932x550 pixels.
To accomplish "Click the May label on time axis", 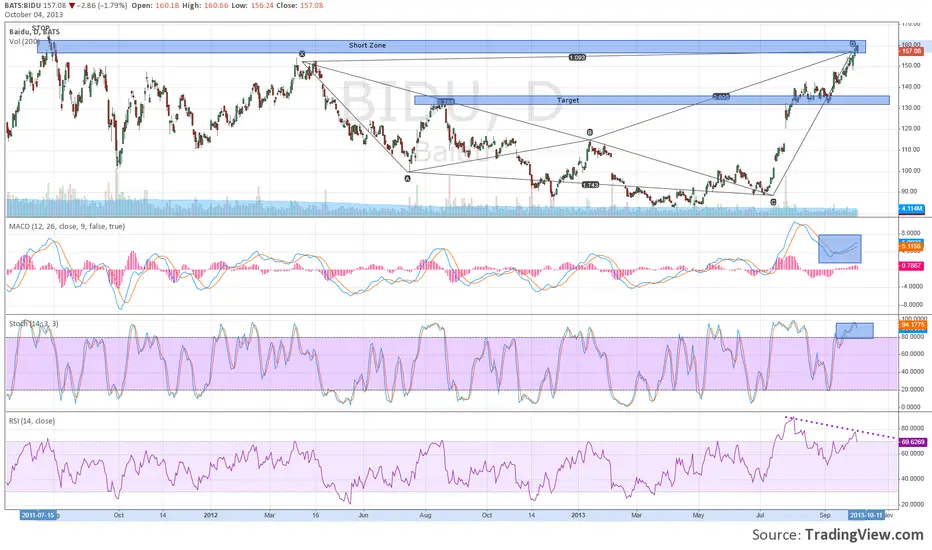I will click(x=698, y=516).
